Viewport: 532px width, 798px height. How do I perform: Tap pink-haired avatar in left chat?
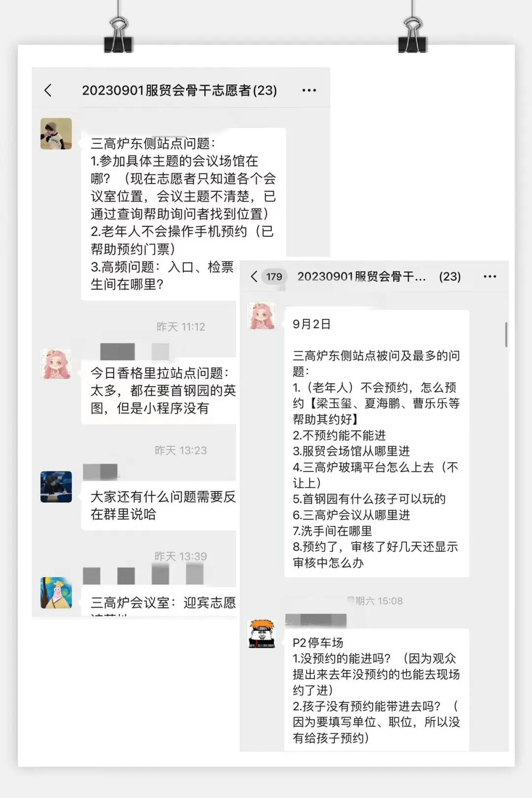coord(56,364)
